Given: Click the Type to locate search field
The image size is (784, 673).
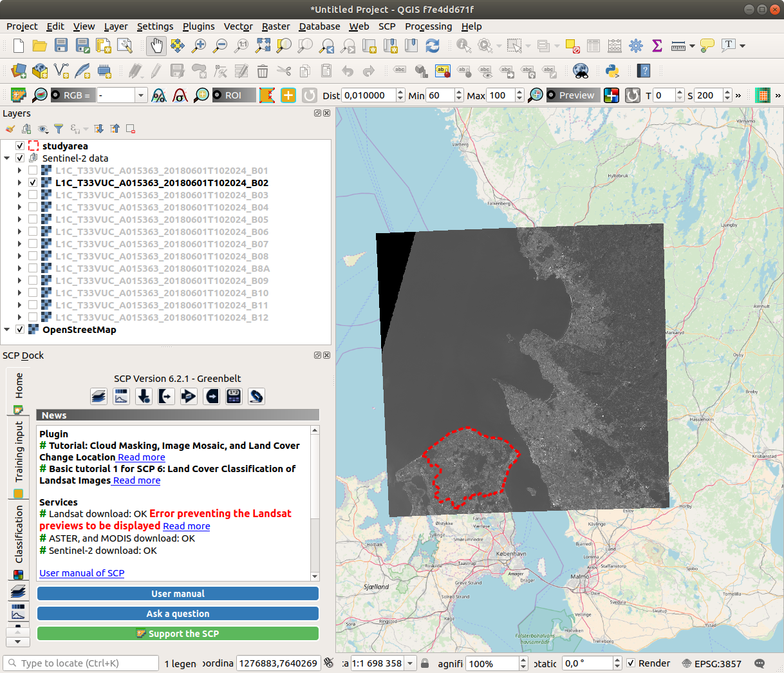Looking at the screenshot, I should (x=81, y=663).
